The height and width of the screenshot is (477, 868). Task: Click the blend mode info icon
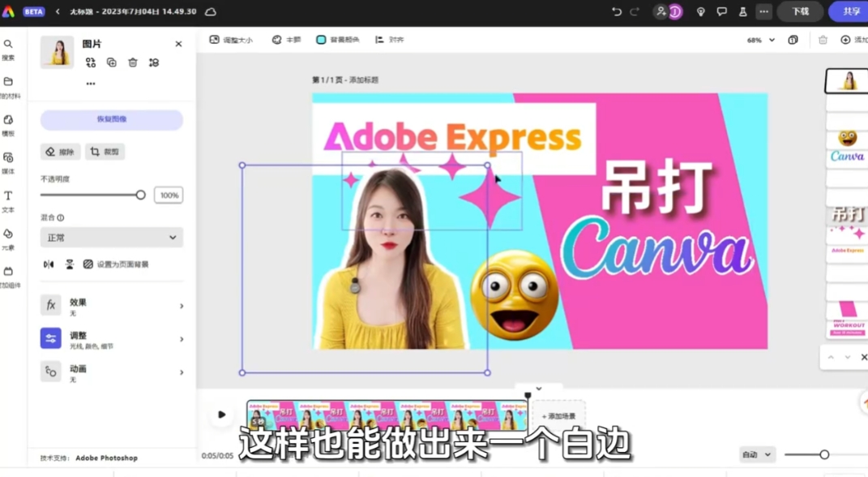60,217
